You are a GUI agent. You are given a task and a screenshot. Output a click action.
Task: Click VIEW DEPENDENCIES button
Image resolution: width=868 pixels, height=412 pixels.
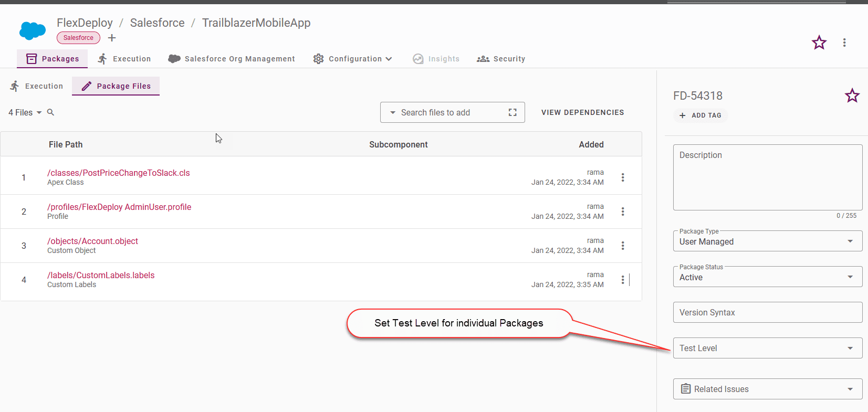(x=583, y=112)
